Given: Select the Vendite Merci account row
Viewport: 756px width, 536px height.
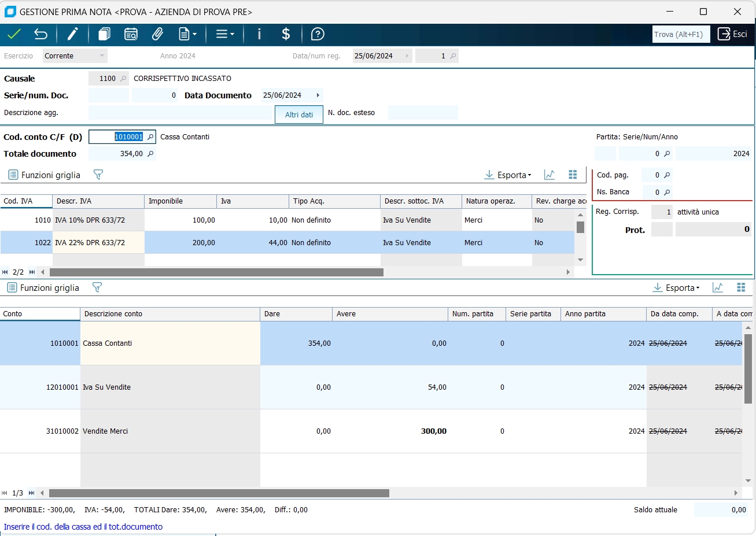Looking at the screenshot, I should 105,431.
